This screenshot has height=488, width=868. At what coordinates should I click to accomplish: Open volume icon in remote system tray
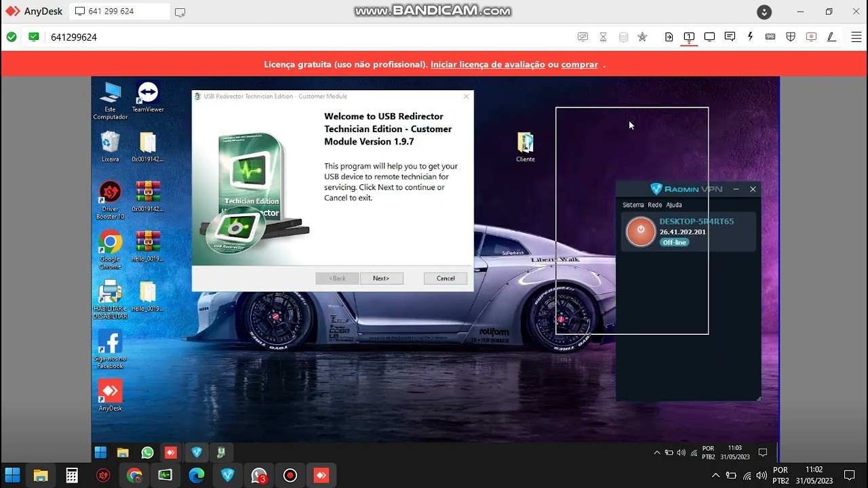[x=681, y=453]
